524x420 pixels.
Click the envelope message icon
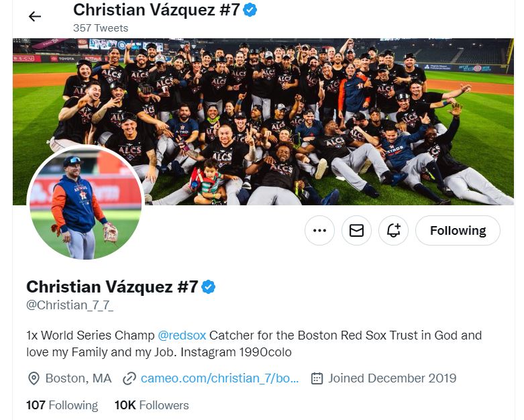(x=356, y=231)
